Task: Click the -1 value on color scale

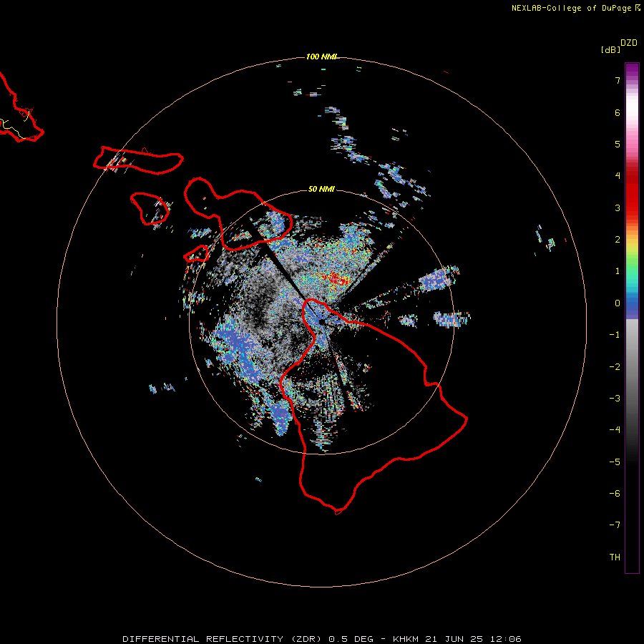Action: [615, 335]
